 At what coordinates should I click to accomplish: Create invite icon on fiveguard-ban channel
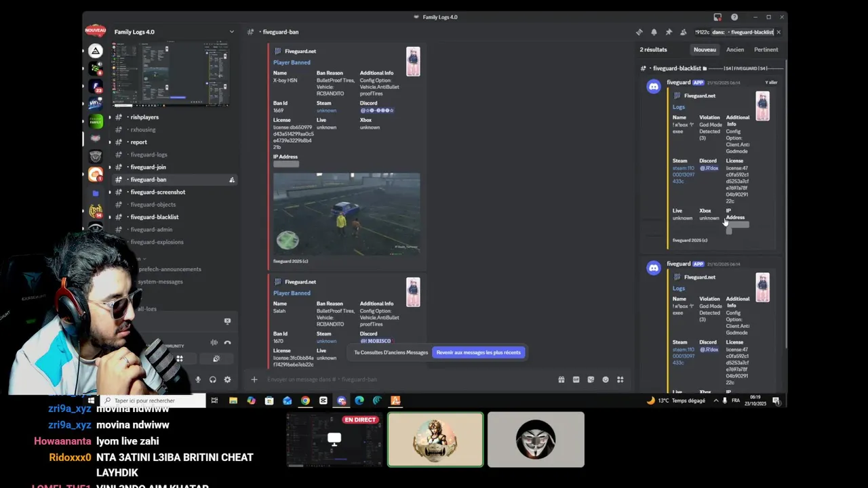(x=232, y=180)
